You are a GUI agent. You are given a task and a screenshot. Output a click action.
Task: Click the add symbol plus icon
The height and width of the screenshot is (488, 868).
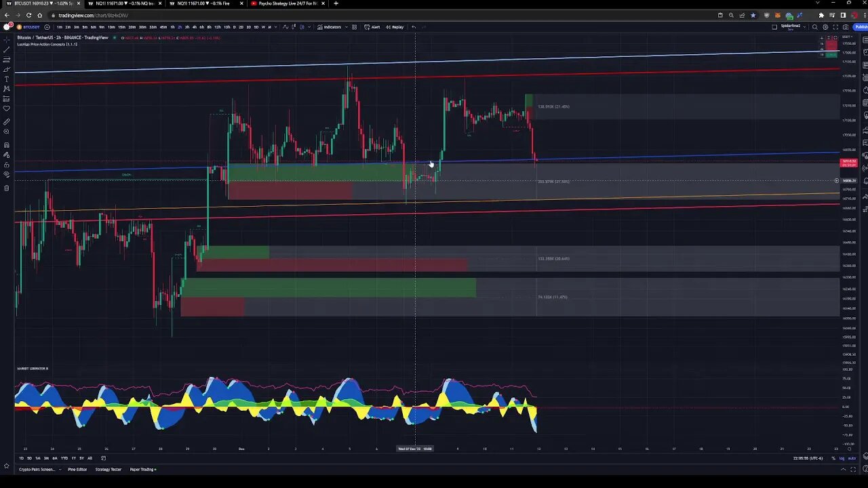click(x=47, y=27)
